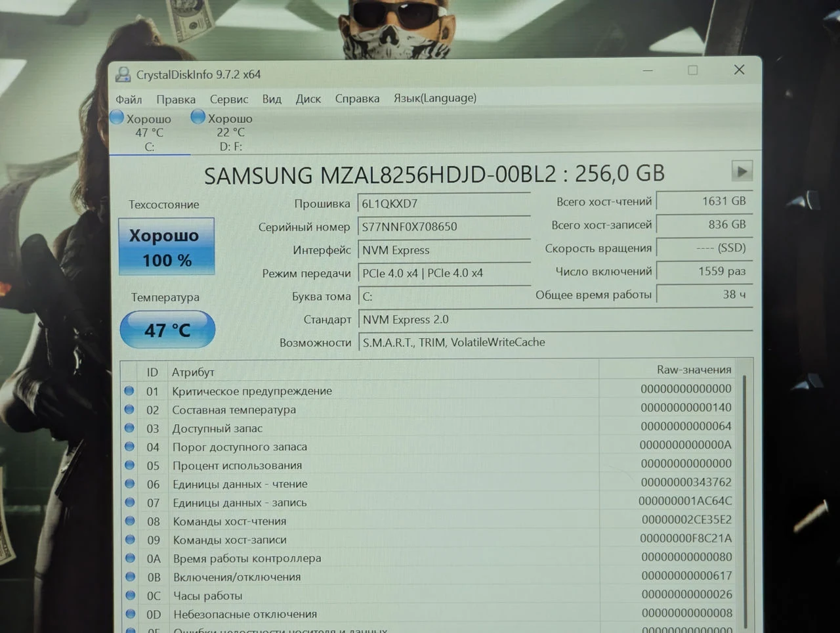
Task: Open the Файл menu
Action: [x=129, y=99]
